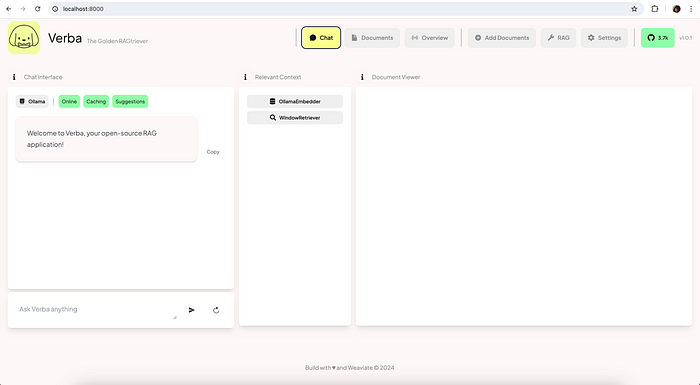Open the RAG configuration tab
Screen dimensions: 700x385
point(558,38)
